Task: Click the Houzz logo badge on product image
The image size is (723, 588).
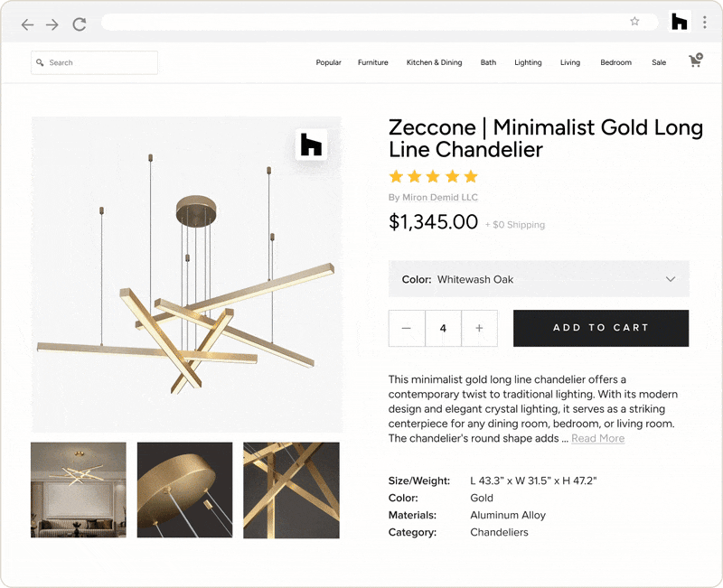Action: click(x=311, y=145)
